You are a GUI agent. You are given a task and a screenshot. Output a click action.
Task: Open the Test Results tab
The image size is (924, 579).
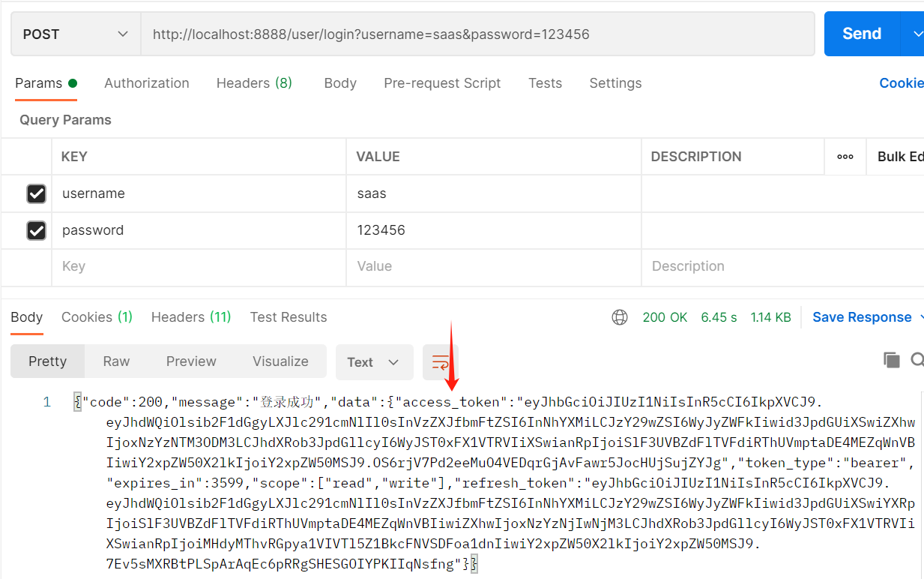click(289, 317)
